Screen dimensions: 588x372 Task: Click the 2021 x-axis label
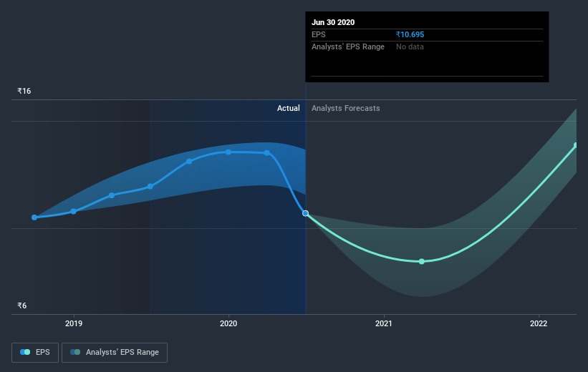point(384,323)
